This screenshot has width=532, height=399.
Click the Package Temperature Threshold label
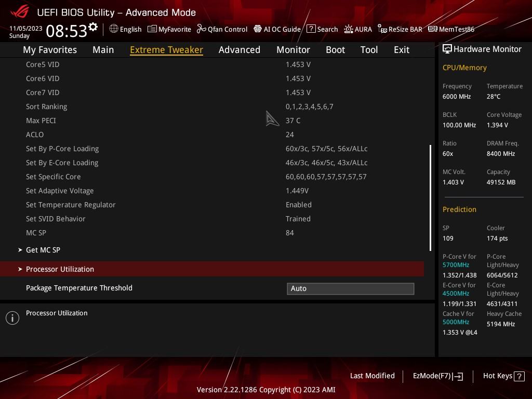coord(79,288)
